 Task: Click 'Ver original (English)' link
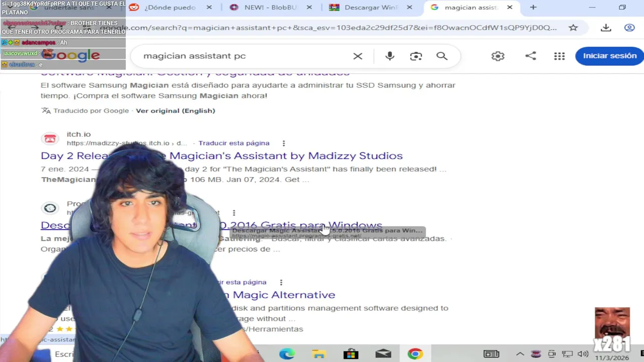tap(176, 111)
